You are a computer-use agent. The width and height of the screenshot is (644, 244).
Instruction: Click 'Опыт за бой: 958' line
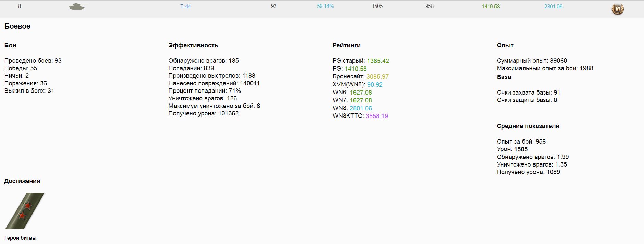tap(521, 142)
